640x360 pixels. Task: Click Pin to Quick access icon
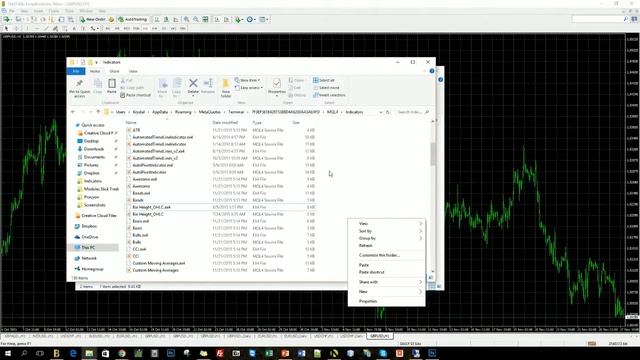coord(80,88)
